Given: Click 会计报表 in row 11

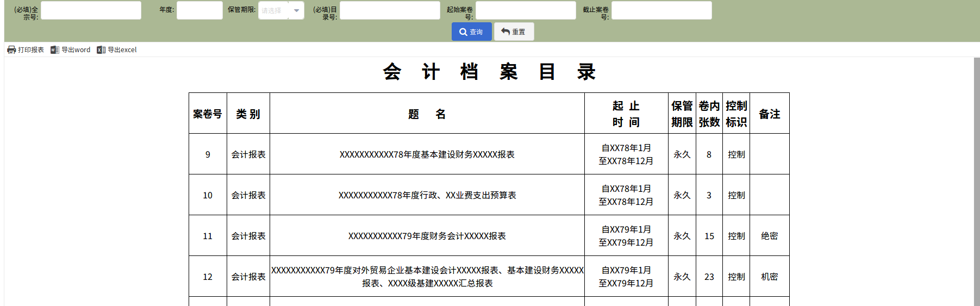Looking at the screenshot, I should pos(248,236).
